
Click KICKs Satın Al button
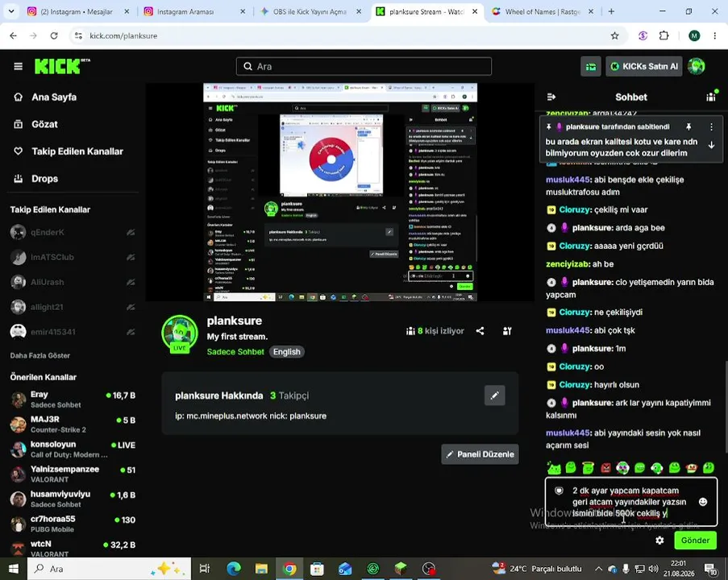644,67
